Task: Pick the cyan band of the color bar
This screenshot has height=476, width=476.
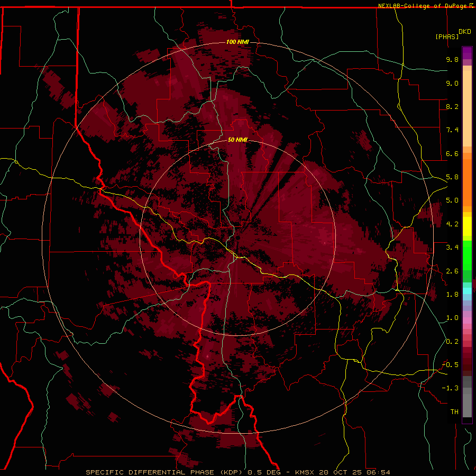Action: pos(467,290)
